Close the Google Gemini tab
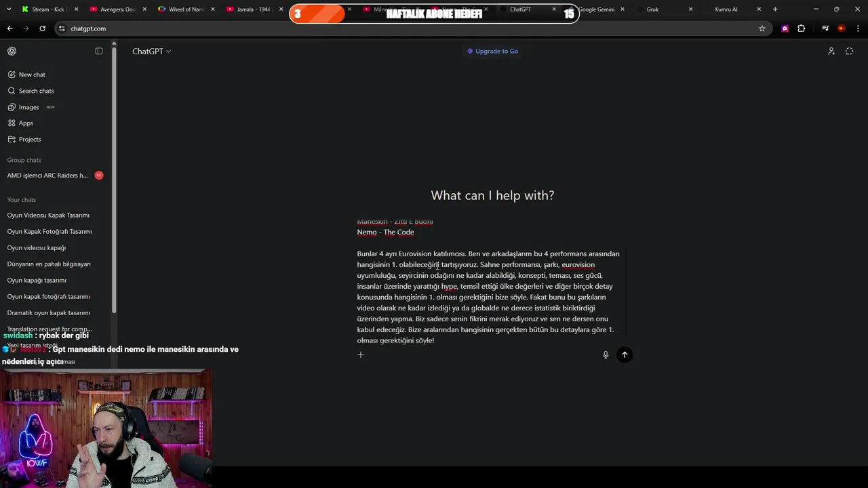 coord(623,9)
